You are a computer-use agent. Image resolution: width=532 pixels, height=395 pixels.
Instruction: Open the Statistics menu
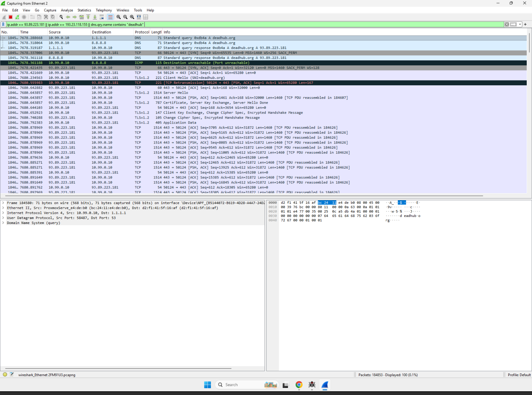point(84,10)
